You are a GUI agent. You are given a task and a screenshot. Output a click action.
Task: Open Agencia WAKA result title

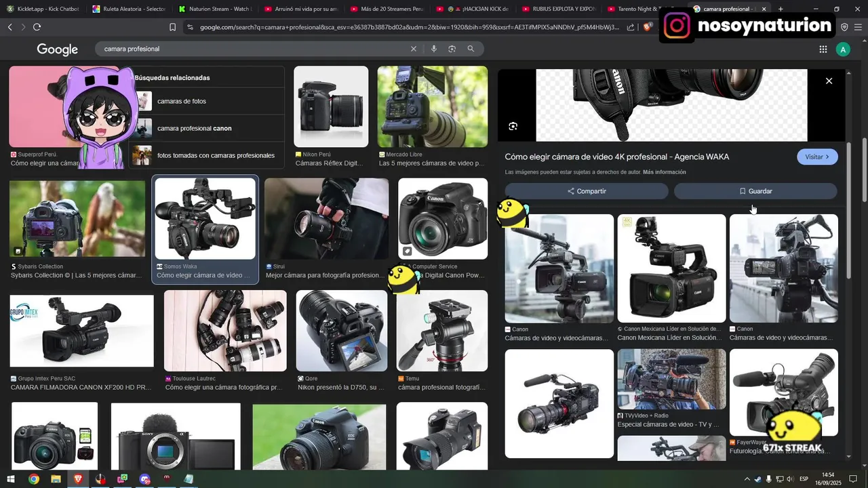[x=617, y=157]
